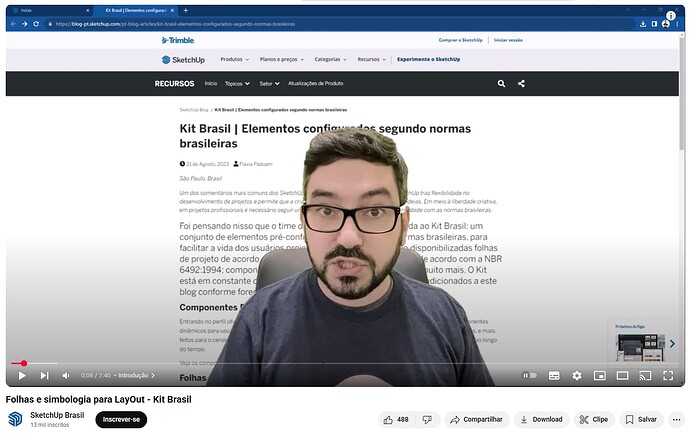Click the video title Folhas e simbologia
Screen dimensions: 690x433
click(x=99, y=399)
